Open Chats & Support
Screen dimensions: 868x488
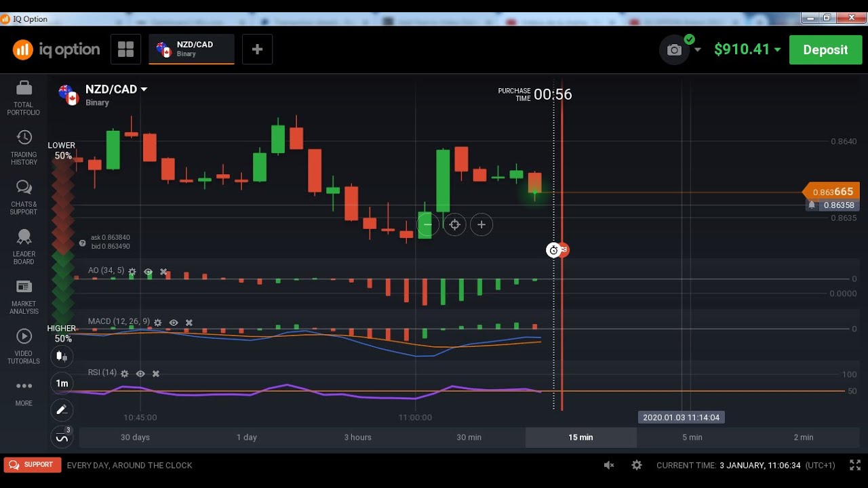[x=24, y=197]
